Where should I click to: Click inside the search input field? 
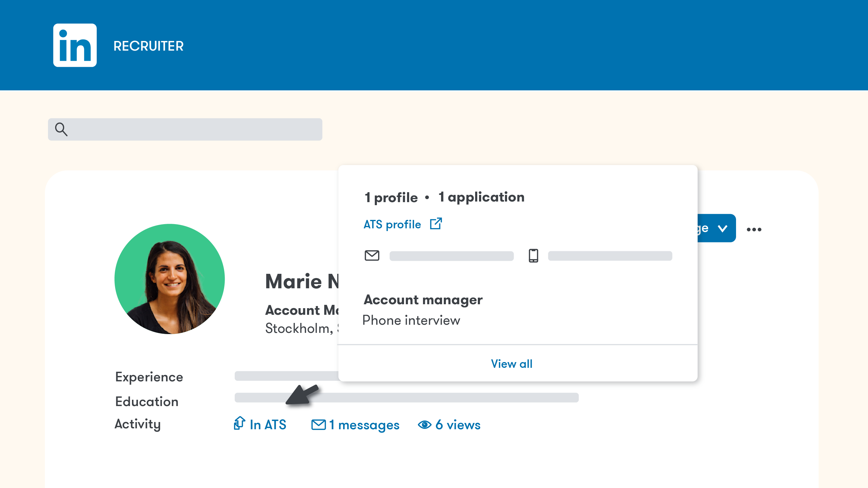tap(185, 129)
